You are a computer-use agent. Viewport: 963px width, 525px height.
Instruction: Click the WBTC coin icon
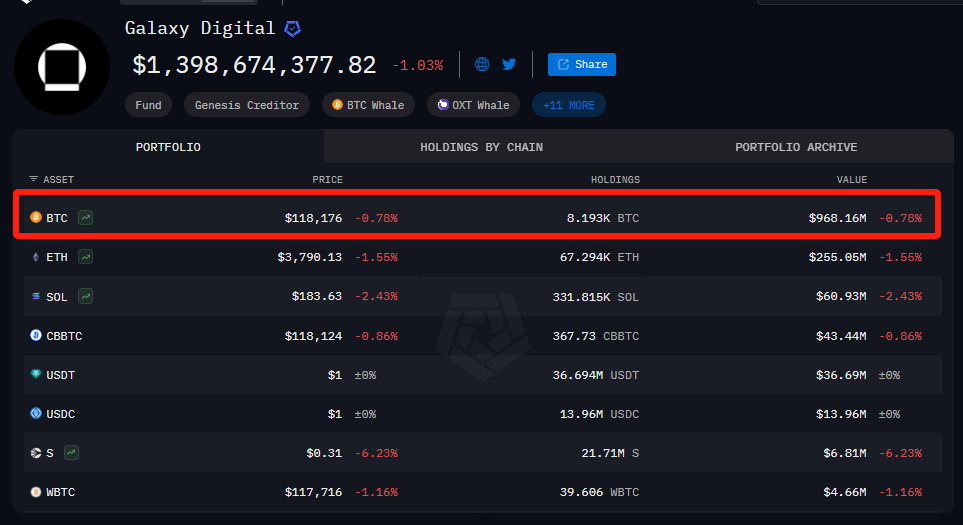click(36, 492)
